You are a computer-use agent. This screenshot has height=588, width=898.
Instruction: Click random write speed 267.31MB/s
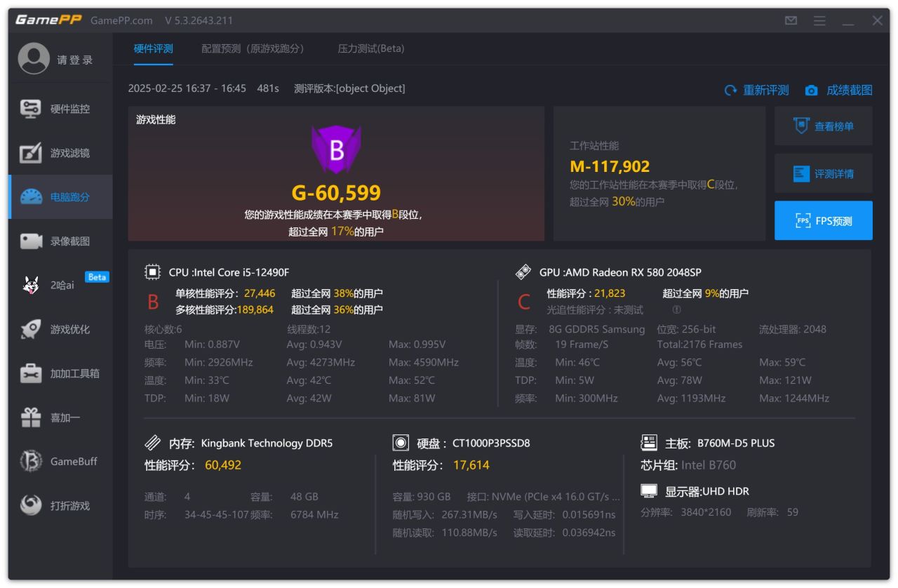coord(469,515)
